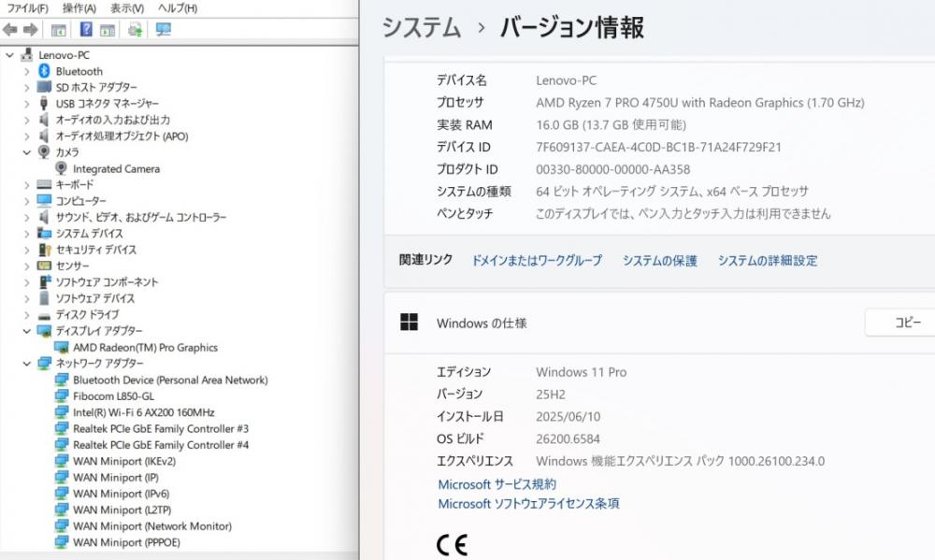This screenshot has width=935, height=560.
Task: Click the USB コネクタ マネージャー icon
Action: pyautogui.click(x=44, y=103)
